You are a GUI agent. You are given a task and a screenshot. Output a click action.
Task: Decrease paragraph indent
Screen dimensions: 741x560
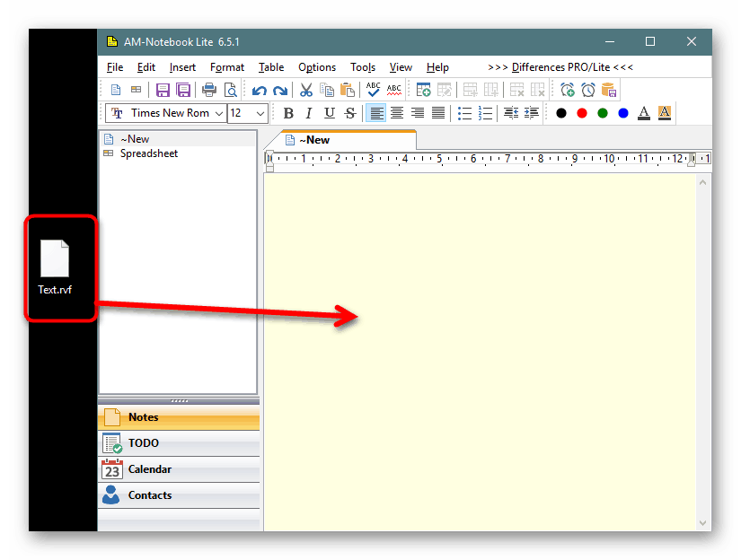(511, 113)
